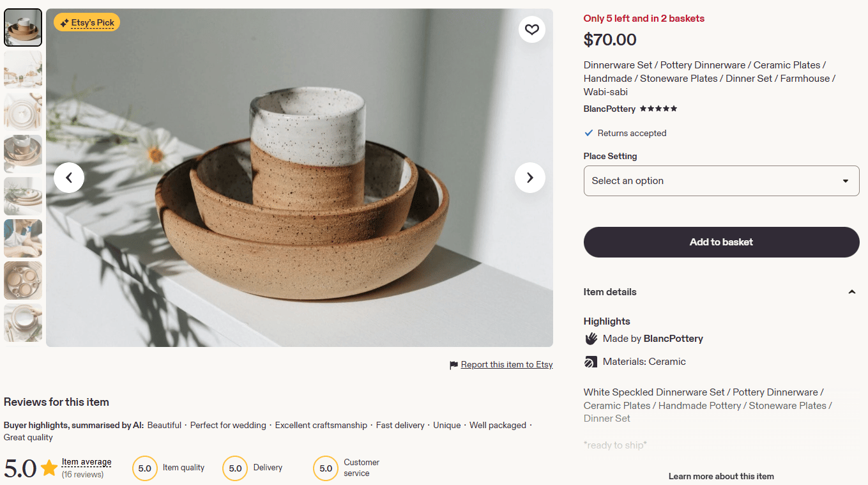The width and height of the screenshot is (868, 485).
Task: Open the Place Setting dropdown
Action: point(721,181)
